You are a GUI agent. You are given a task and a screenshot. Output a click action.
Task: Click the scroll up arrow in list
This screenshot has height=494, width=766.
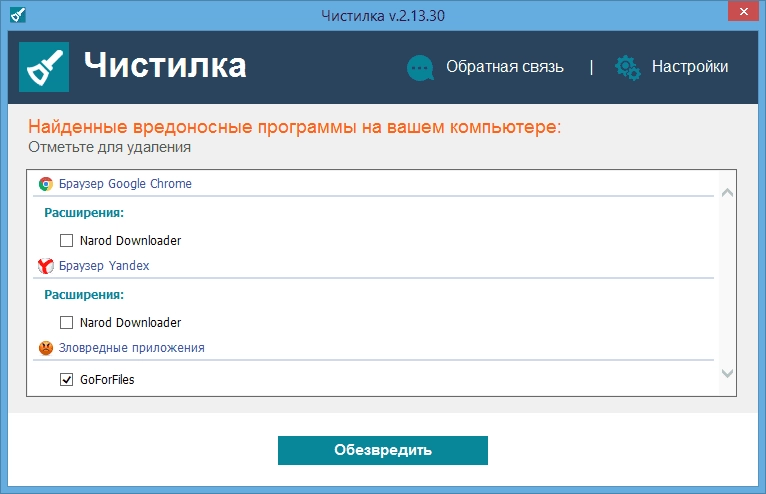727,193
